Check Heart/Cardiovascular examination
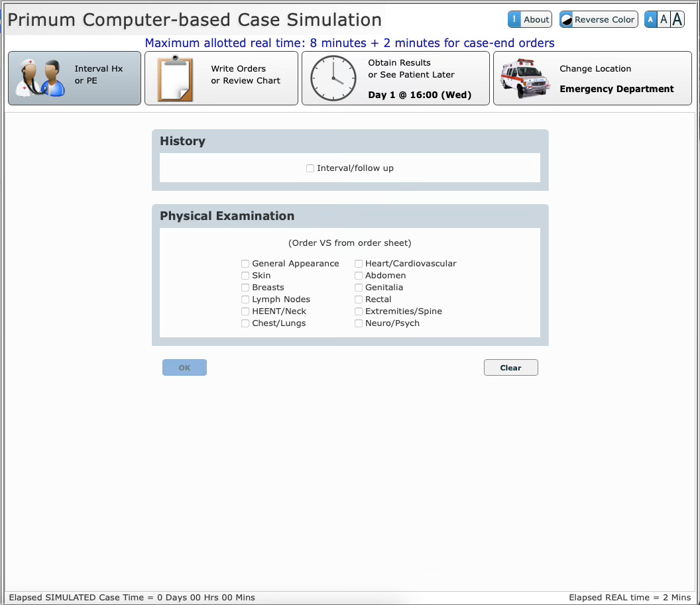The width and height of the screenshot is (700, 605). (358, 263)
